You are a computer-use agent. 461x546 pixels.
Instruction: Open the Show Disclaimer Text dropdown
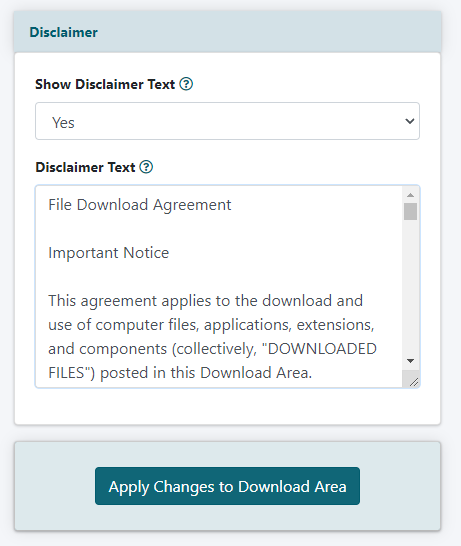(227, 121)
